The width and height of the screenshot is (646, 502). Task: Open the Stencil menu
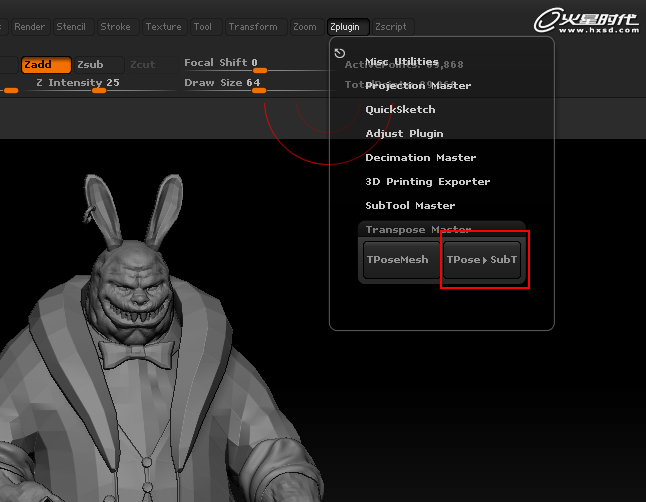pos(73,27)
